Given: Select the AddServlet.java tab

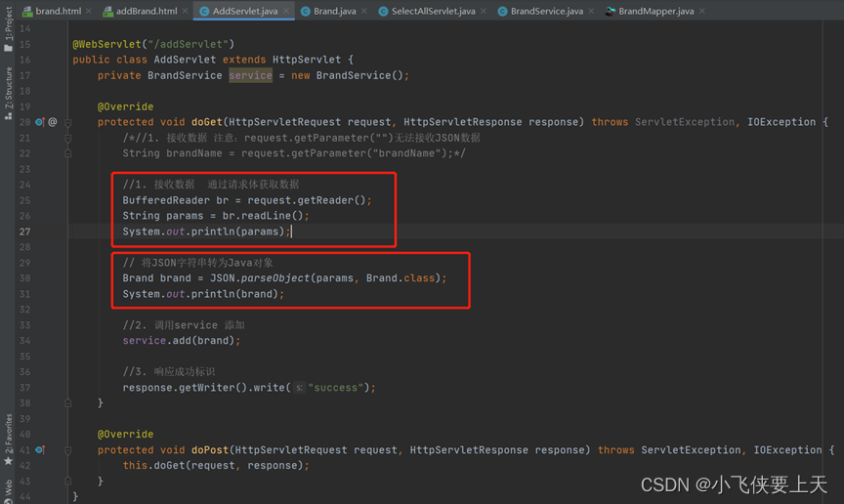Looking at the screenshot, I should point(245,11).
